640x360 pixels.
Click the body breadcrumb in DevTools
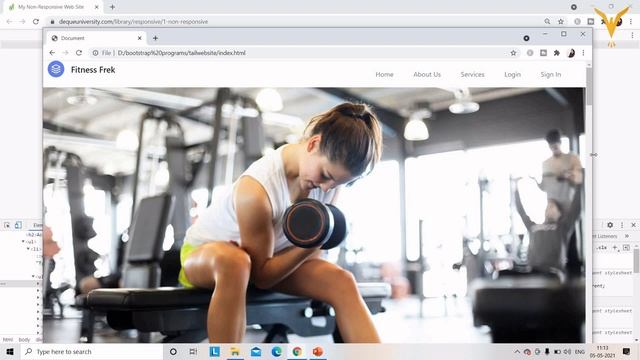tap(24, 340)
